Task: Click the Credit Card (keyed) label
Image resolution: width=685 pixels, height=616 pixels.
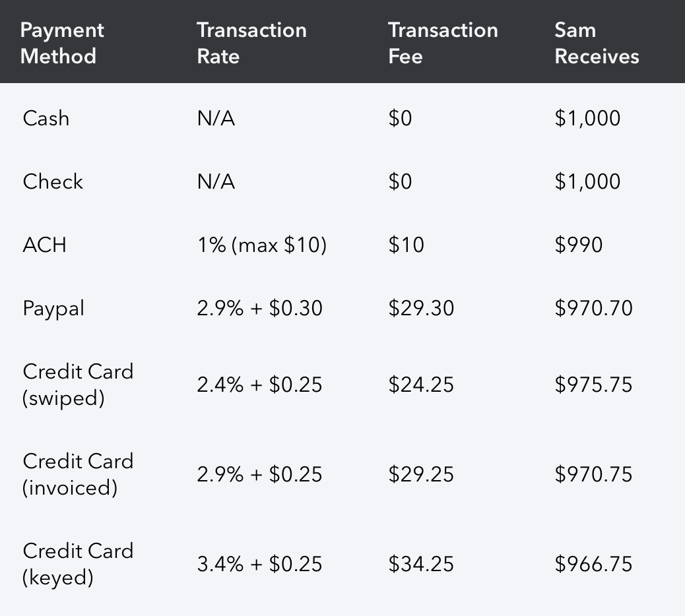Action: [x=78, y=564]
